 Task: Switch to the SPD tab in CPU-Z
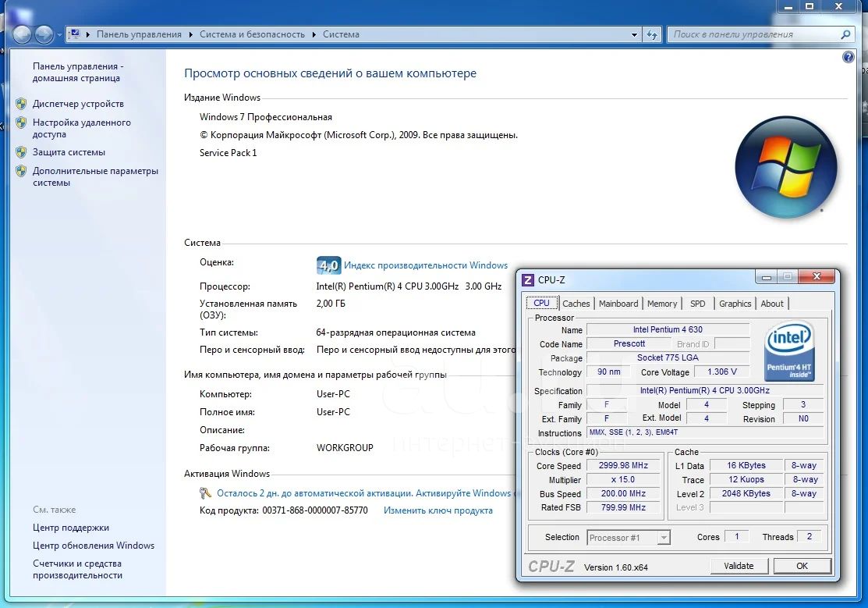point(697,304)
